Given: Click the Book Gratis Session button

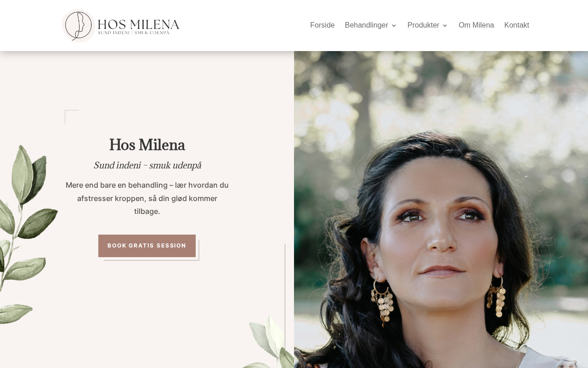Looking at the screenshot, I should (x=147, y=246).
